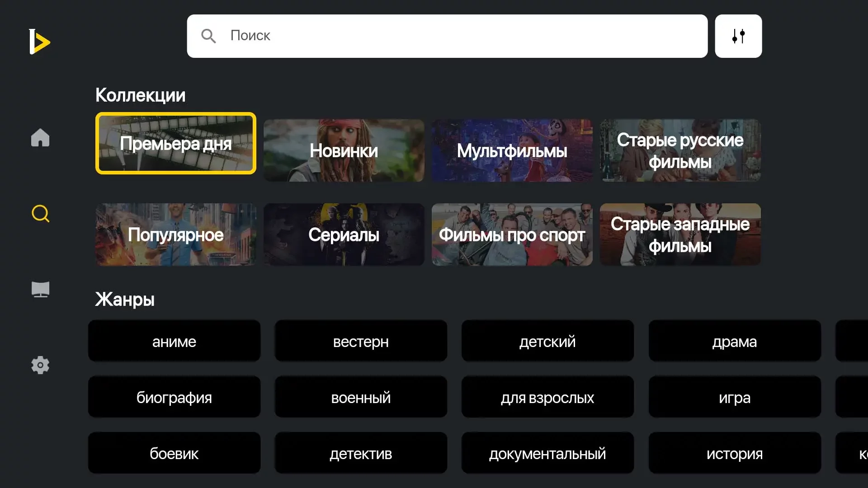The image size is (868, 488).
Task: Open Settings via the gear icon
Action: pyautogui.click(x=40, y=365)
